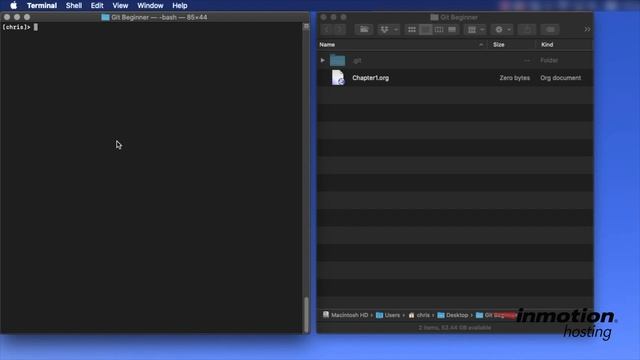Viewport: 640px width, 360px height.
Task: Open the Terminal application menu
Action: pos(42,5)
